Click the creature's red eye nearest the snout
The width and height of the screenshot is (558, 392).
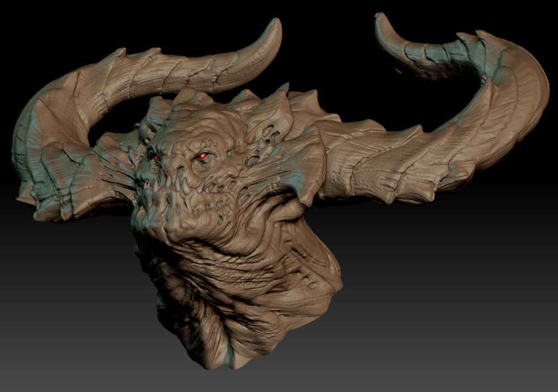(157, 159)
